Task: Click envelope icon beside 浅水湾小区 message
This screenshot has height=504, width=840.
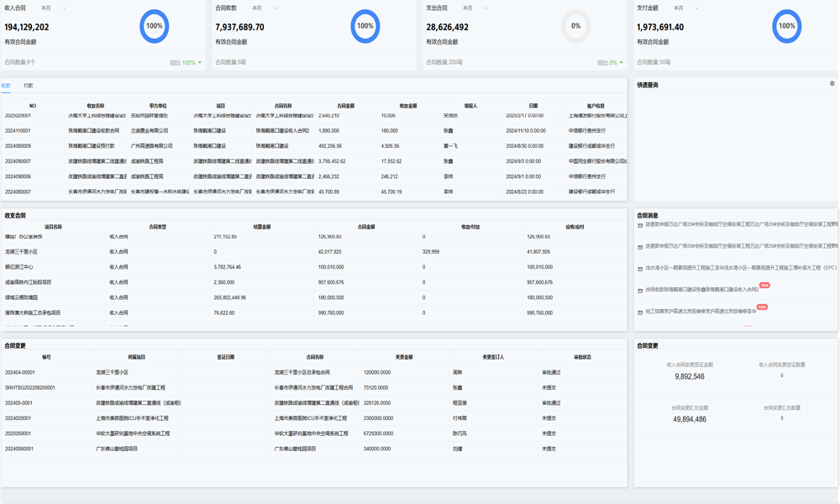Action: pyautogui.click(x=640, y=269)
